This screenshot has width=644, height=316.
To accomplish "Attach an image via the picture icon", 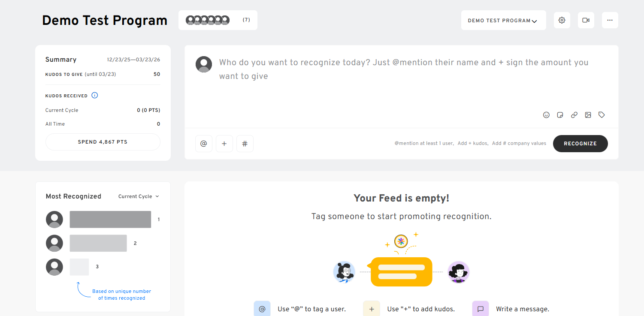I will [x=588, y=115].
